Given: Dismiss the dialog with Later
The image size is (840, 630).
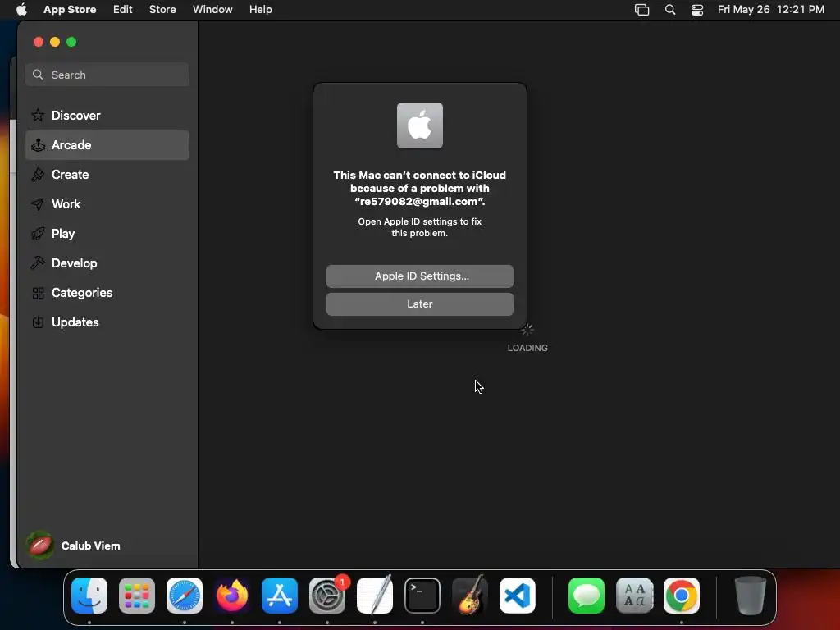Looking at the screenshot, I should click(419, 304).
